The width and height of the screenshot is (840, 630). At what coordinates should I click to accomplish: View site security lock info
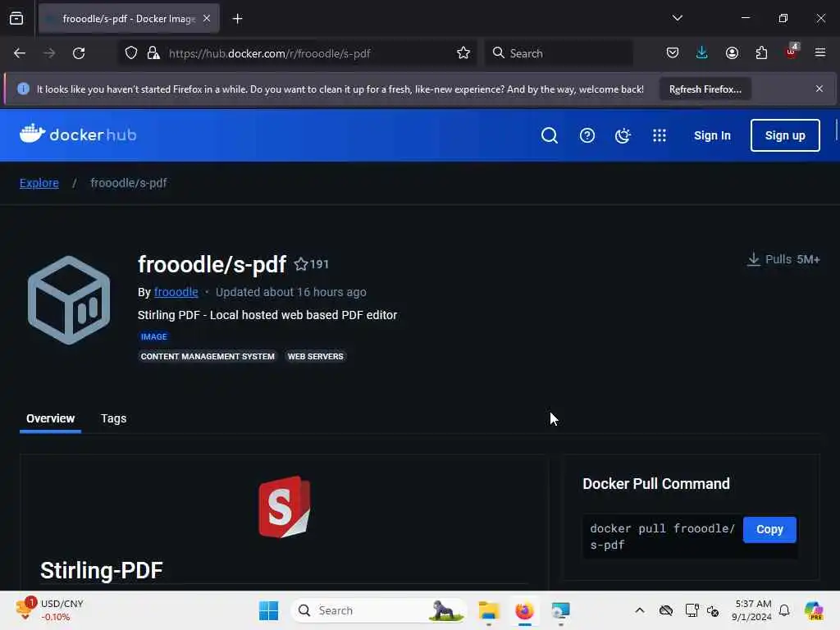click(153, 53)
